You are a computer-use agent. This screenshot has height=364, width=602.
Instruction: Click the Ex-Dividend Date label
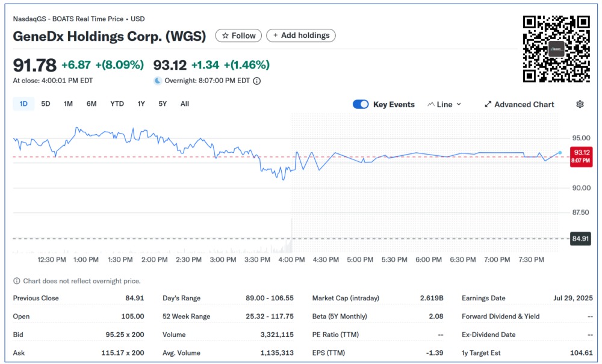(489, 335)
